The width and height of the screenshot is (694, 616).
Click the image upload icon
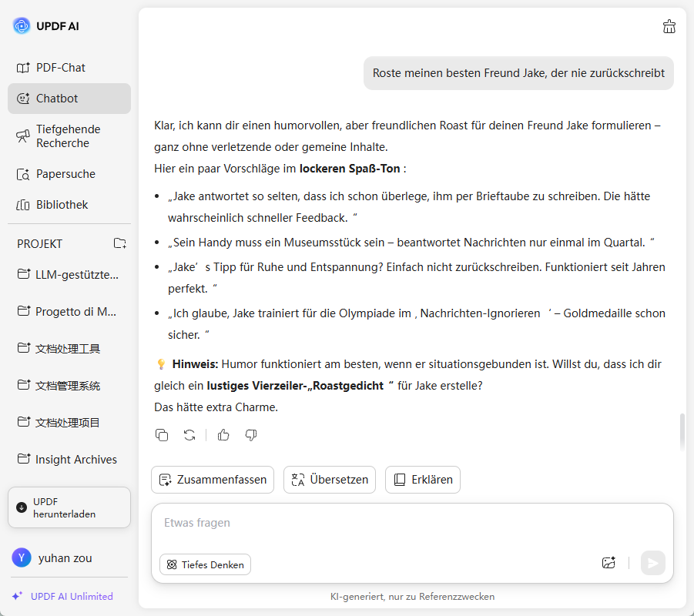[609, 563]
